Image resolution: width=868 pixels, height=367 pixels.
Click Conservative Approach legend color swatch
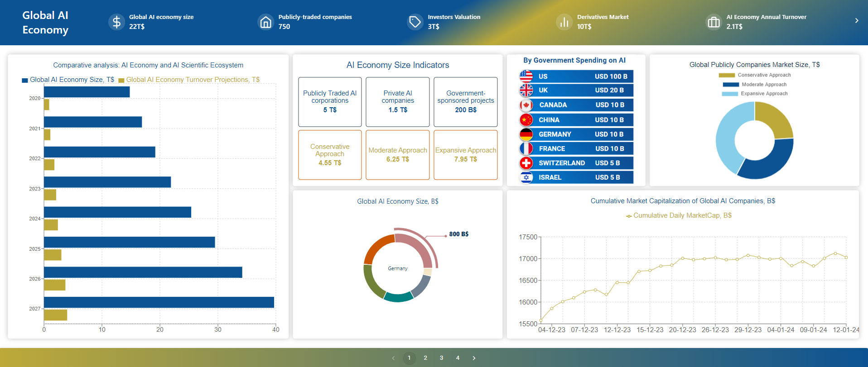pos(727,75)
